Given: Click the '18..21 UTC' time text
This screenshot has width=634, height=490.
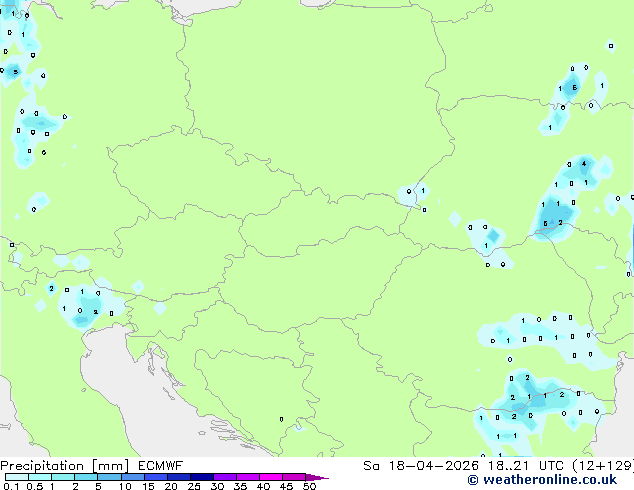Looking at the screenshot, I should click(526, 466).
